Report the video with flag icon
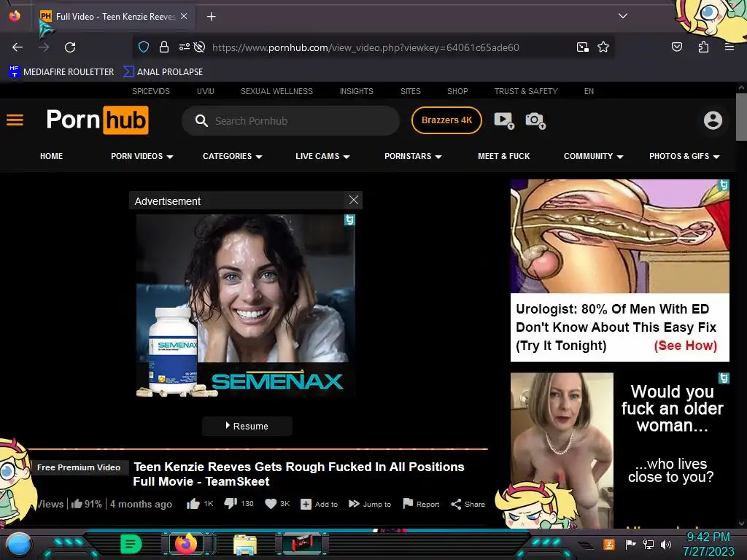 click(421, 504)
